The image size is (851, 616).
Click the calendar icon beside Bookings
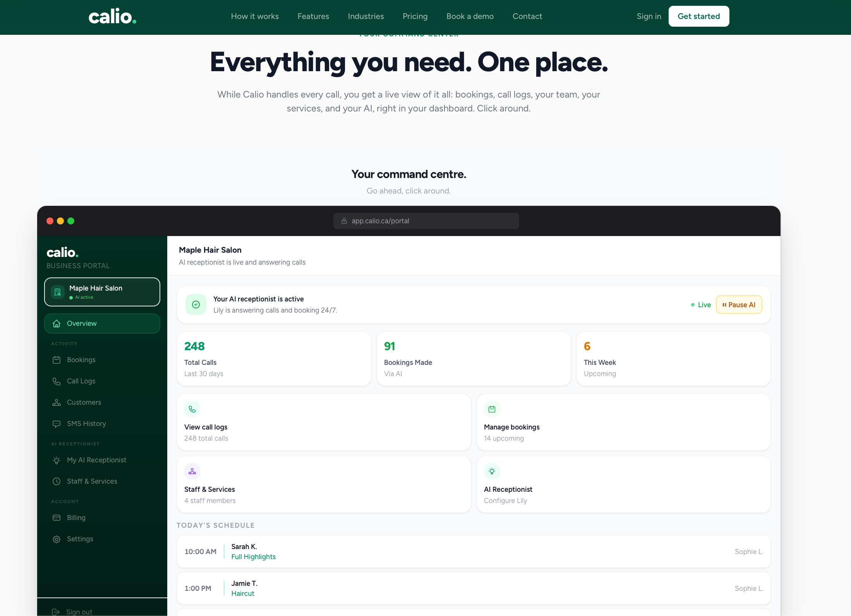click(57, 360)
